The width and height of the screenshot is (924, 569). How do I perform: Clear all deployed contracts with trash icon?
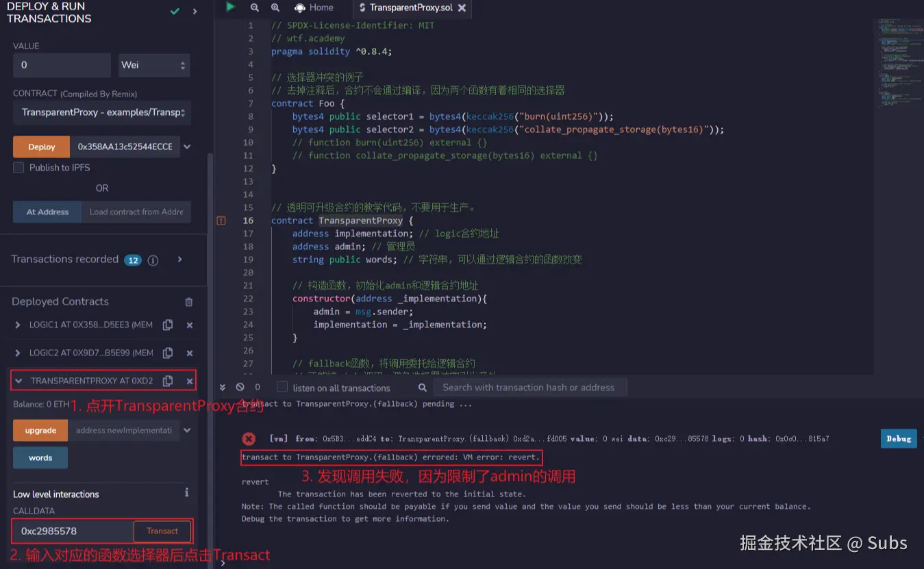coord(189,302)
